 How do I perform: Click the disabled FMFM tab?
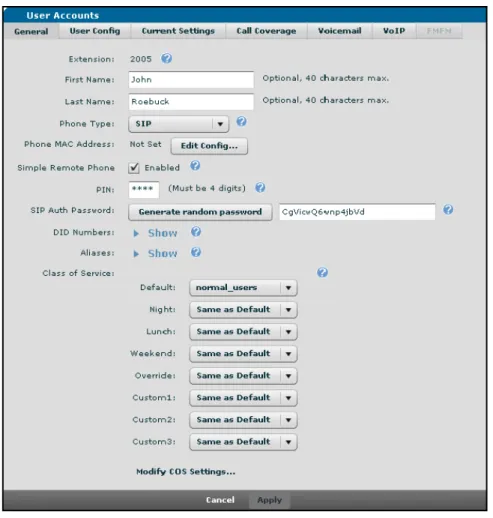439,31
